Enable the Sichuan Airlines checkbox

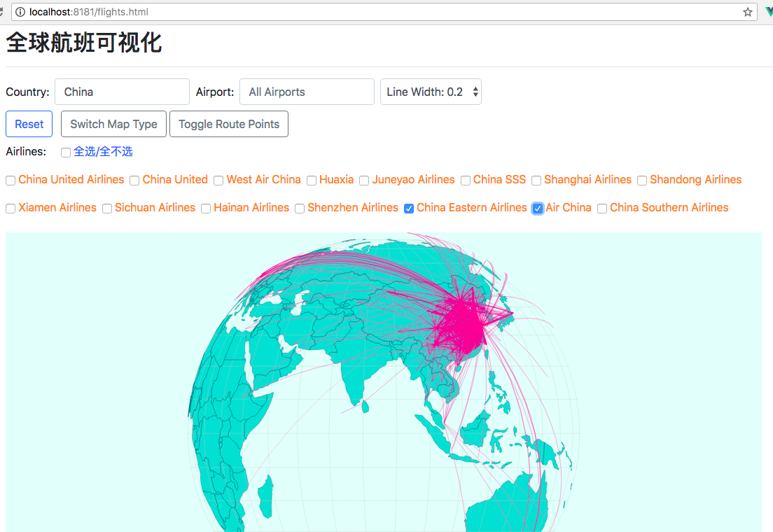pyautogui.click(x=107, y=209)
